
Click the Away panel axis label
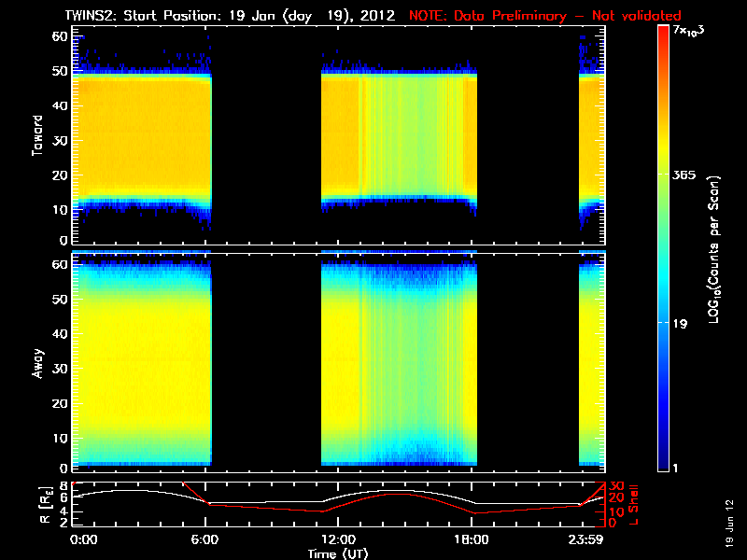[x=37, y=364]
